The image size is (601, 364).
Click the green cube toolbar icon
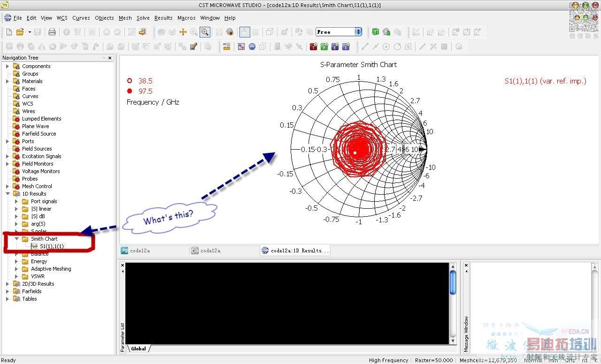point(375,32)
